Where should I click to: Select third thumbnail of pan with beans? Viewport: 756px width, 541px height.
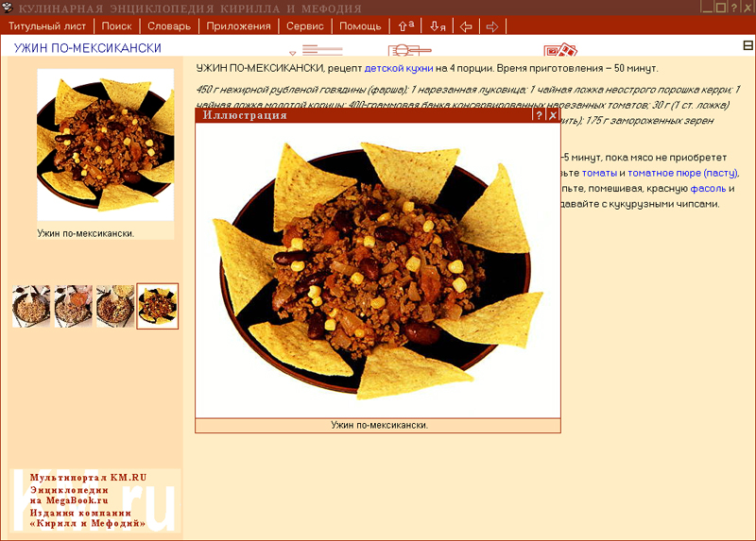click(115, 307)
